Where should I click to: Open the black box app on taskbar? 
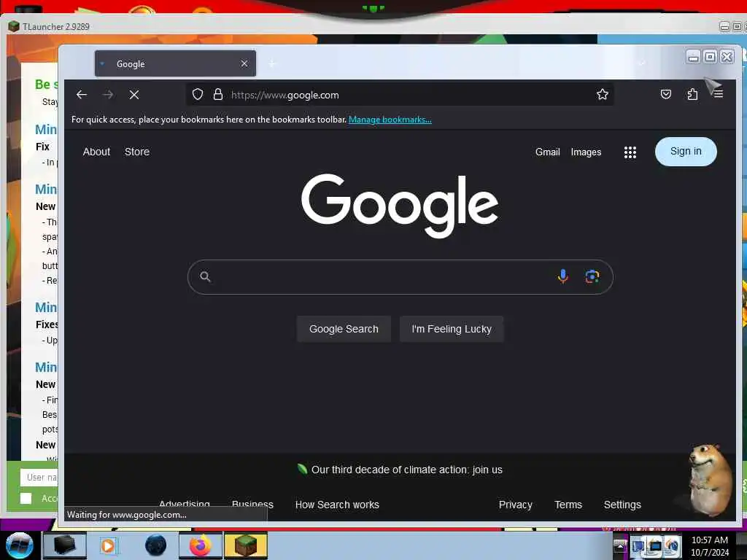65,545
